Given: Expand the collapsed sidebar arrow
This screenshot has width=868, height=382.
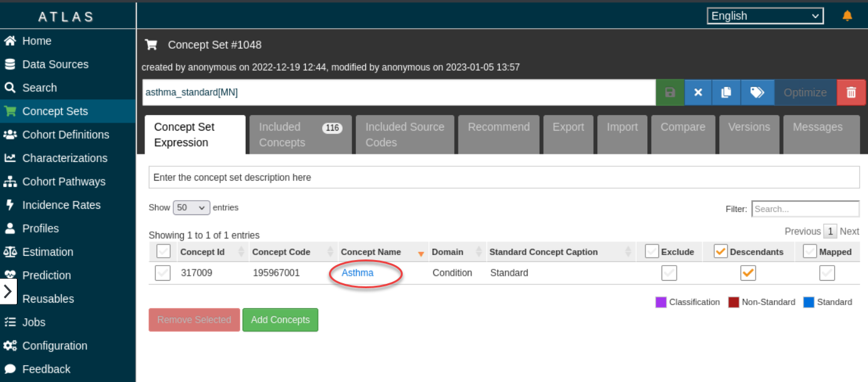Looking at the screenshot, I should [x=8, y=291].
